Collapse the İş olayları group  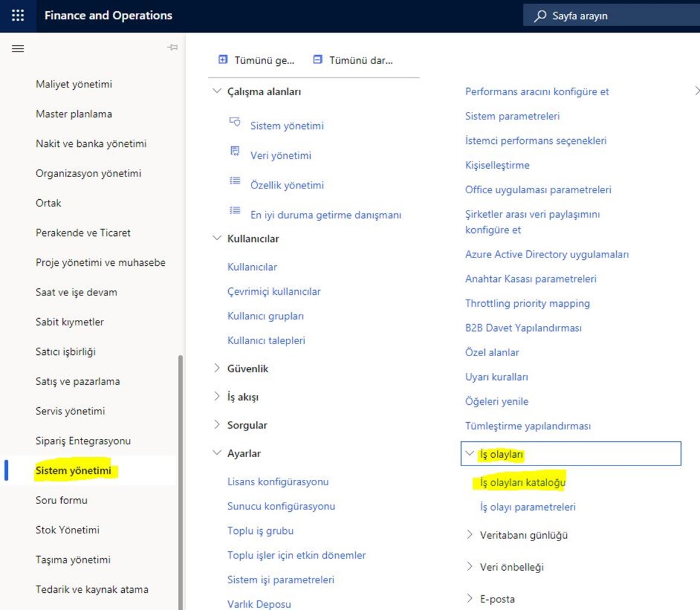[x=469, y=454]
